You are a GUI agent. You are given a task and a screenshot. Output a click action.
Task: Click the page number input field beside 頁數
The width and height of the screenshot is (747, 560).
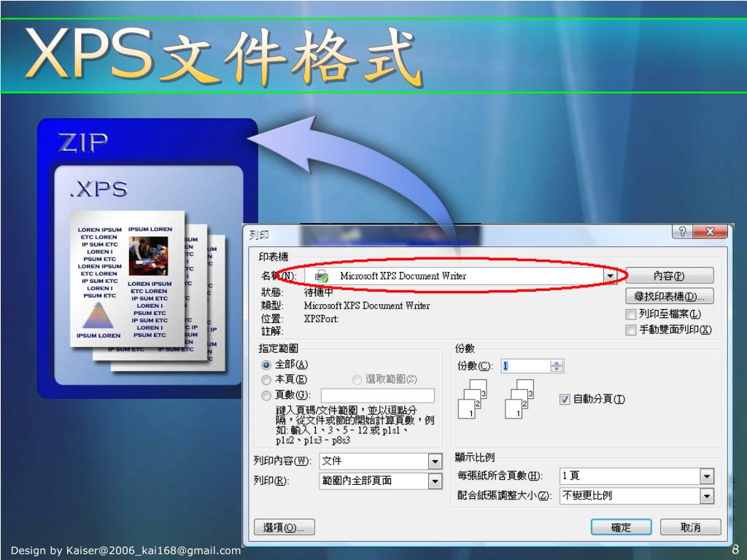[x=378, y=396]
